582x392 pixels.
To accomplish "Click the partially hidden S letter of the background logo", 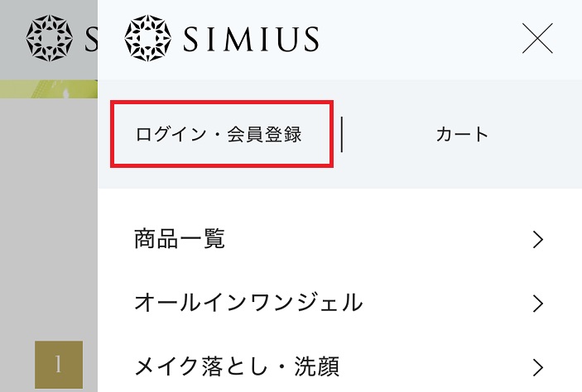I will click(91, 39).
